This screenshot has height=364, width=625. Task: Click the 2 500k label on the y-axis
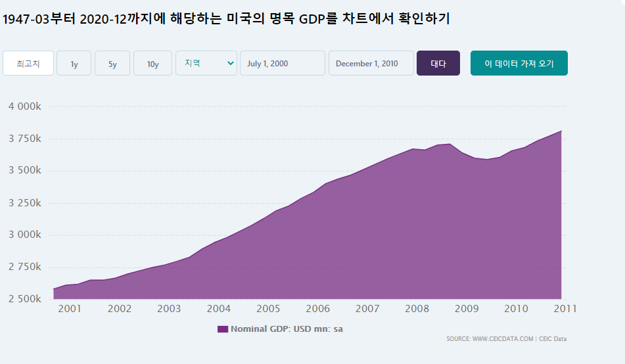pyautogui.click(x=25, y=299)
